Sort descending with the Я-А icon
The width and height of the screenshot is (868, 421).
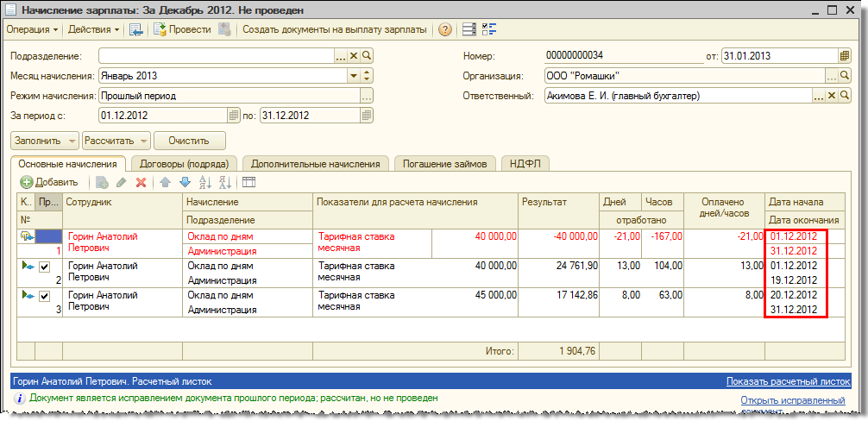click(224, 182)
